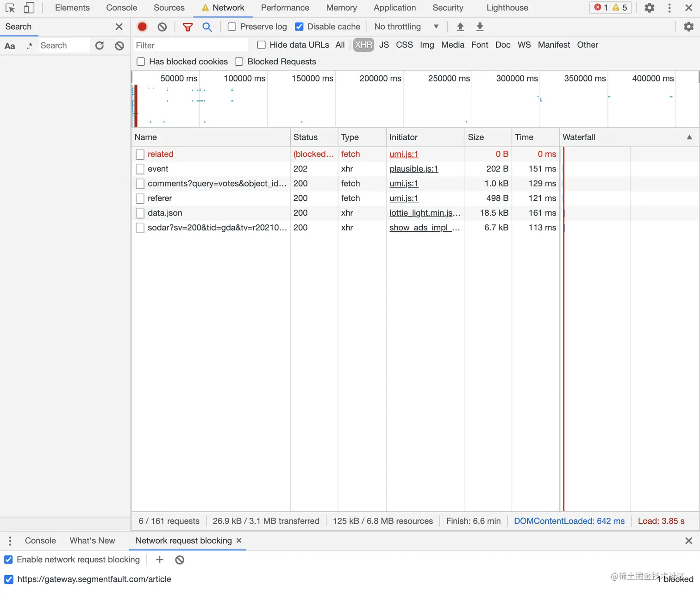Check Hide data URLs
Image resolution: width=700 pixels, height=596 pixels.
coord(262,45)
